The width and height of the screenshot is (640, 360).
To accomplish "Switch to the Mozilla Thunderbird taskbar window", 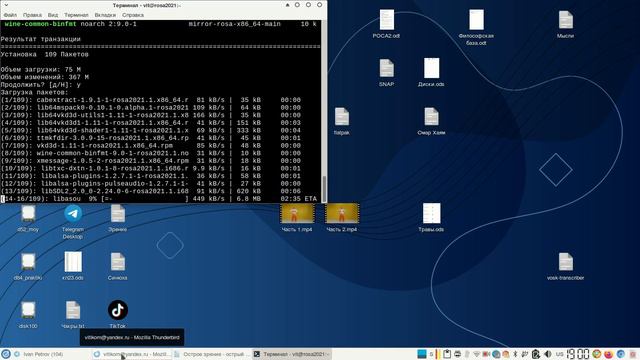I will pos(131,354).
